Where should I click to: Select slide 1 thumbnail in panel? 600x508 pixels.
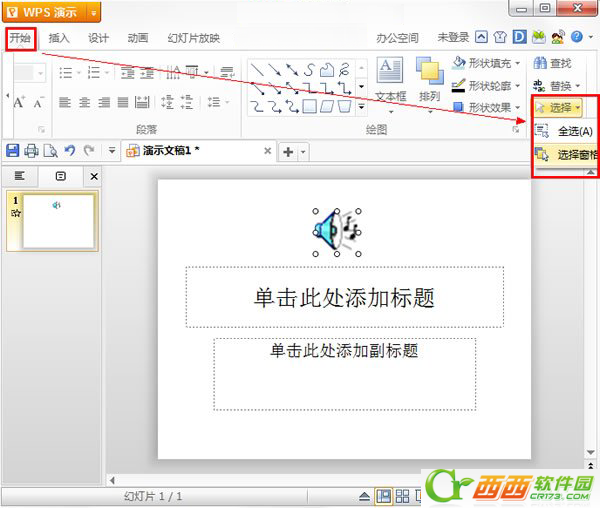coord(59,221)
